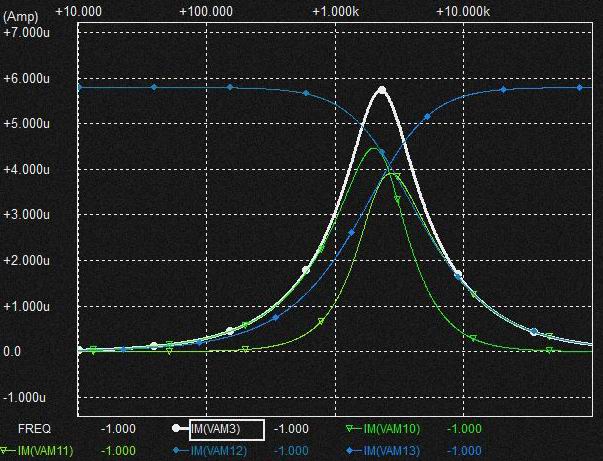The height and width of the screenshot is (461, 603).
Task: Click the white circle marker beside IM(VAM3)
Action: tap(176, 428)
